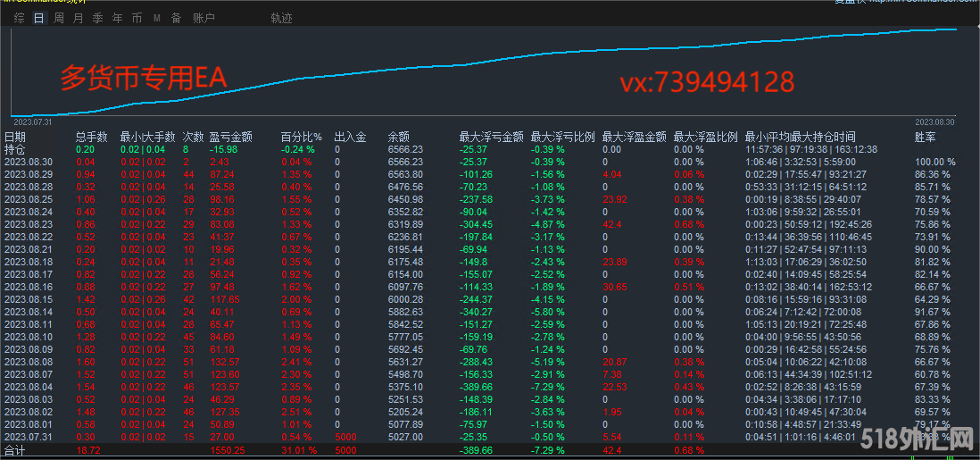Switch to the 综 summary tab
The width and height of the screenshot is (980, 460).
19,18
